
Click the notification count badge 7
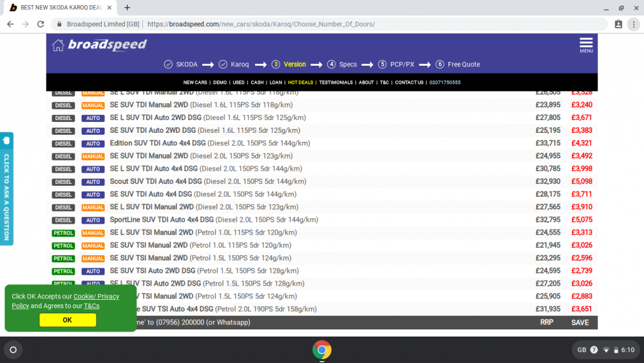594,350
